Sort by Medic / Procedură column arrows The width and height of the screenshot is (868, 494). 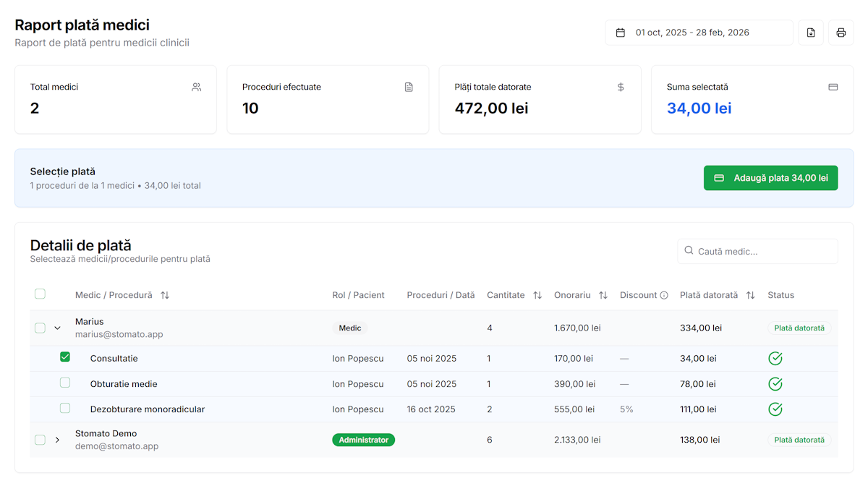pyautogui.click(x=165, y=295)
